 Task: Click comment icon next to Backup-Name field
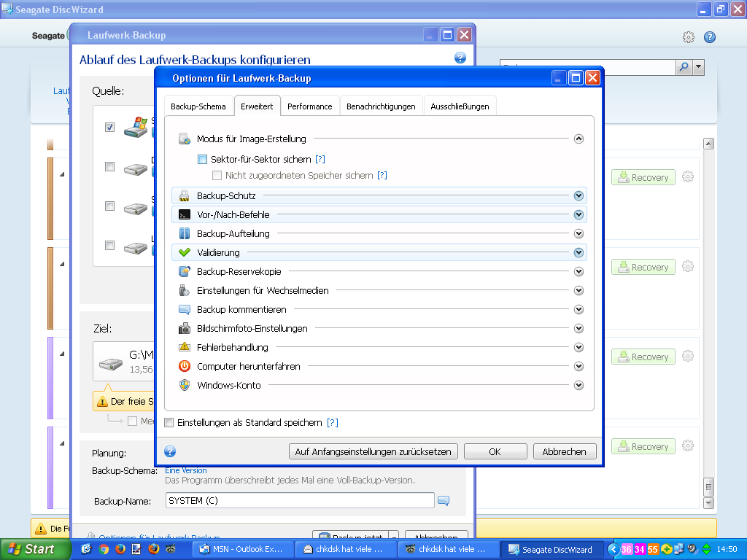444,501
